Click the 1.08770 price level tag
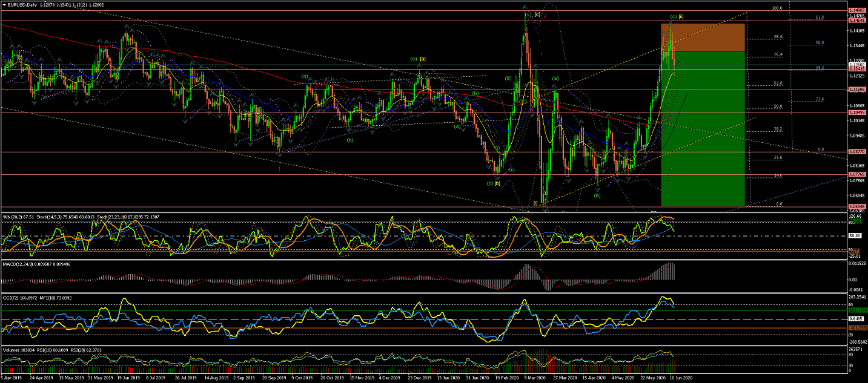Viewport: 868px width, 383px height. 856,151
